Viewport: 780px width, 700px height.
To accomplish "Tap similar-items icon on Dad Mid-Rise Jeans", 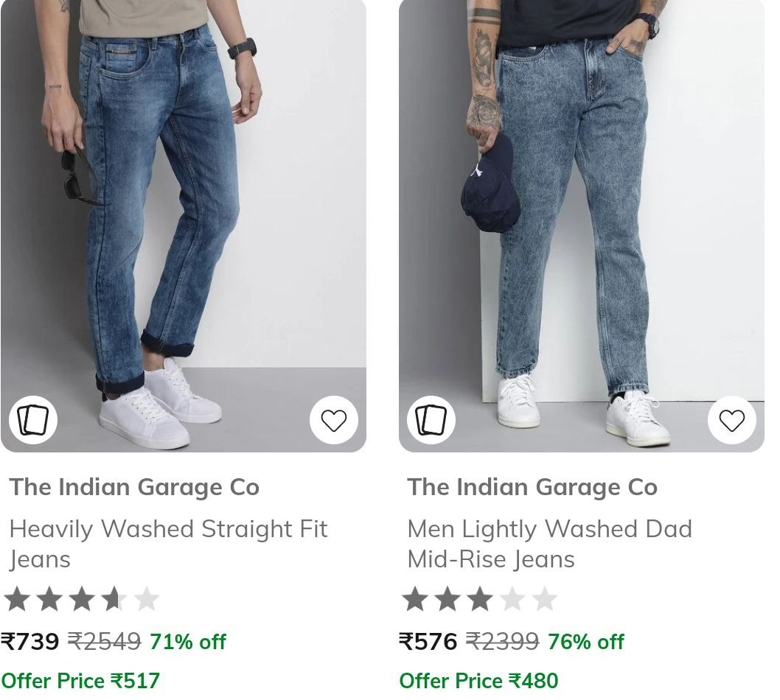I will click(x=431, y=420).
